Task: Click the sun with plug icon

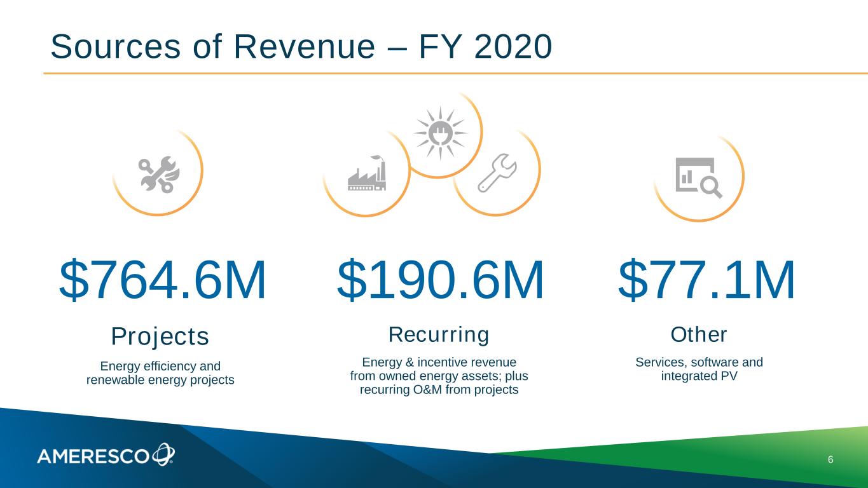Action: click(440, 133)
